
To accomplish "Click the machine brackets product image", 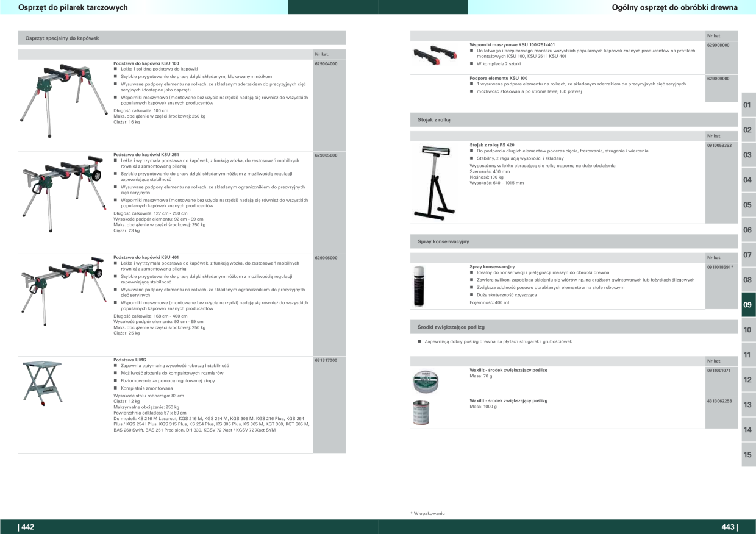I will pos(434,55).
